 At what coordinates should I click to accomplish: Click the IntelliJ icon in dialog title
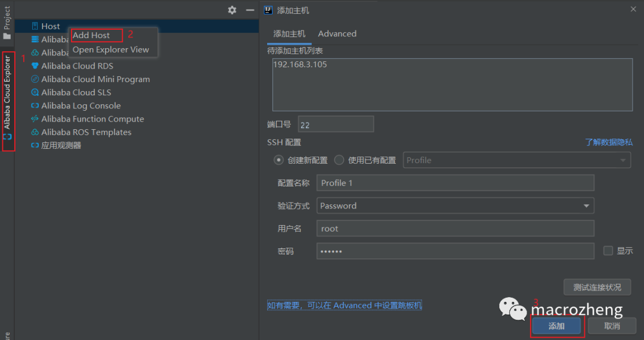pos(268,10)
